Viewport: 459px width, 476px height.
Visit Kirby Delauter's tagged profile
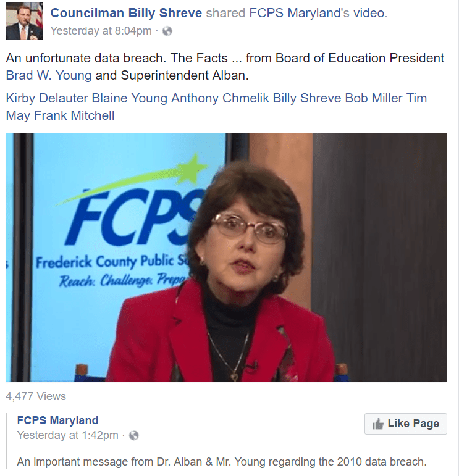click(x=47, y=98)
